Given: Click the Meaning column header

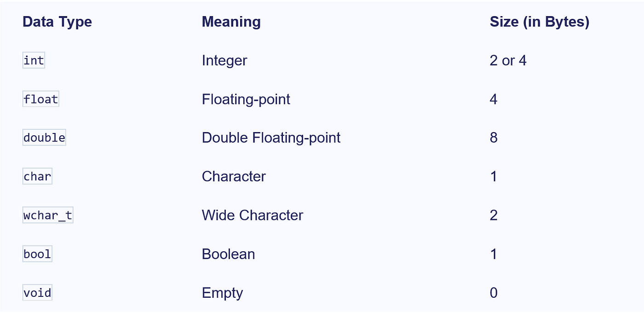Looking at the screenshot, I should tap(231, 22).
